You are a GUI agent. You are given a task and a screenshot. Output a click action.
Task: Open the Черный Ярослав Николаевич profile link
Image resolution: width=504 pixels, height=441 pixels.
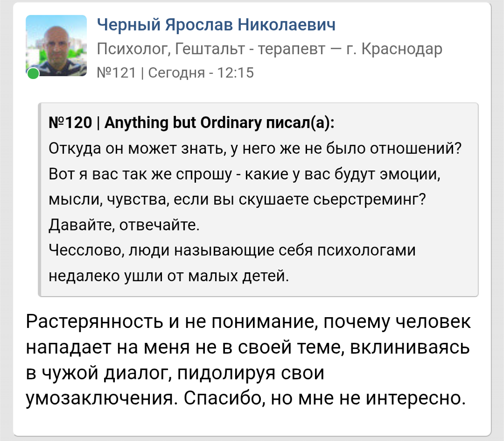(216, 25)
